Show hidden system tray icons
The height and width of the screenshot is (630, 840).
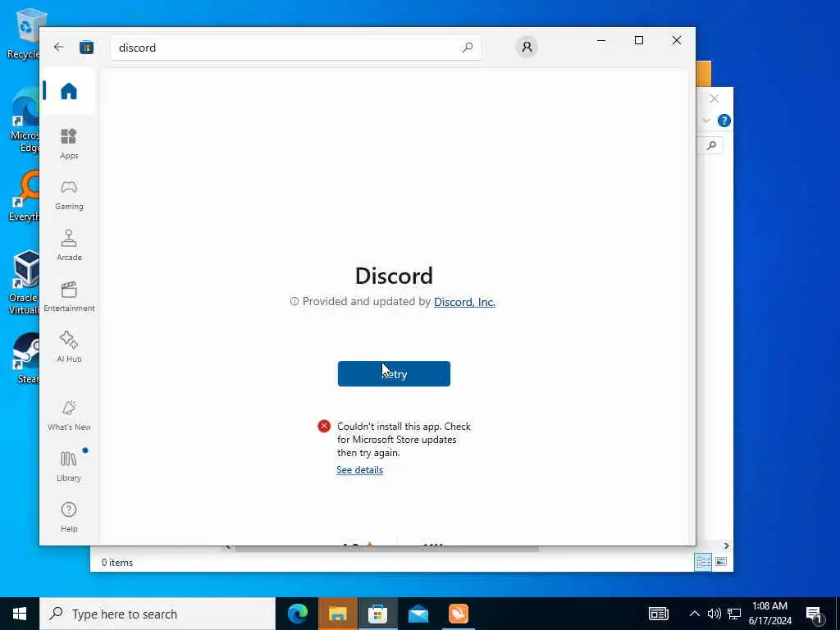pyautogui.click(x=694, y=614)
